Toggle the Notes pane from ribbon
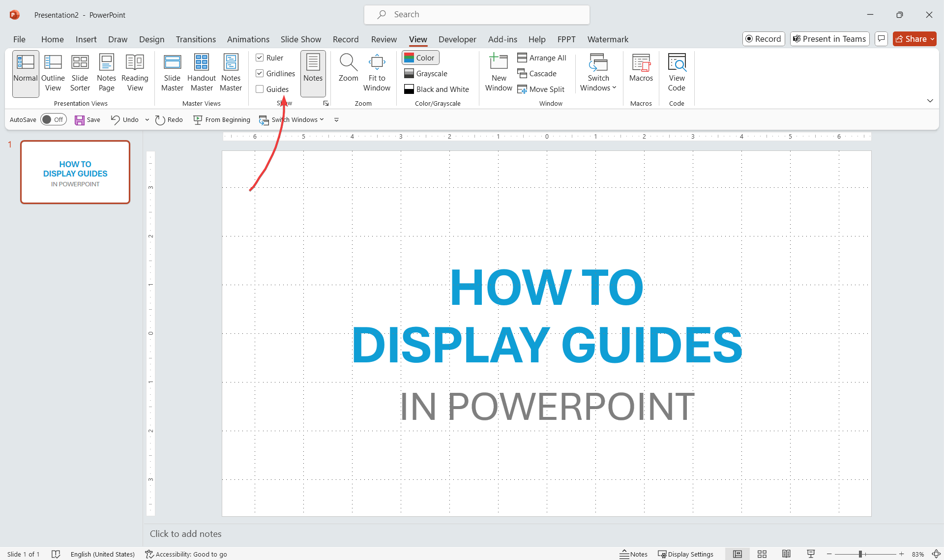944x560 pixels. [313, 73]
